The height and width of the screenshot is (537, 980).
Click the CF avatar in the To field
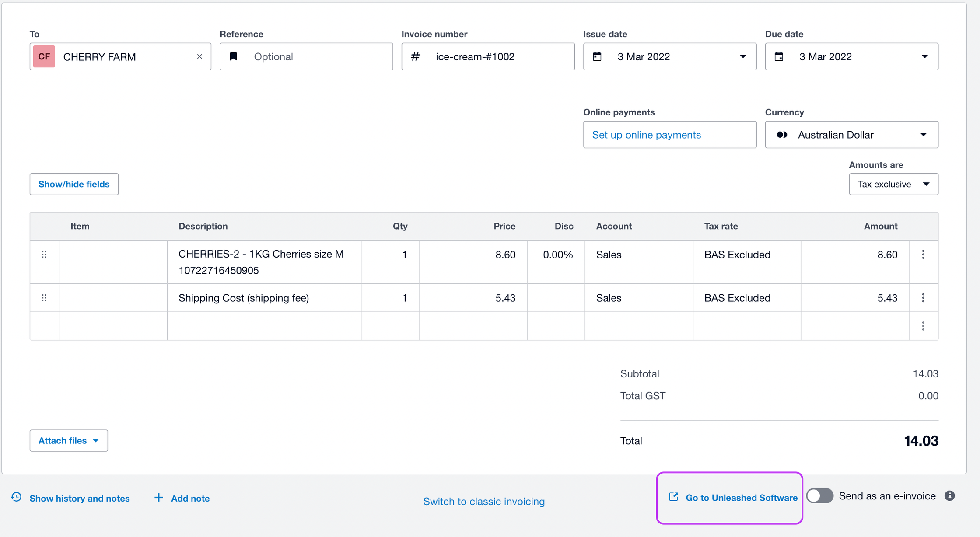pyautogui.click(x=44, y=56)
